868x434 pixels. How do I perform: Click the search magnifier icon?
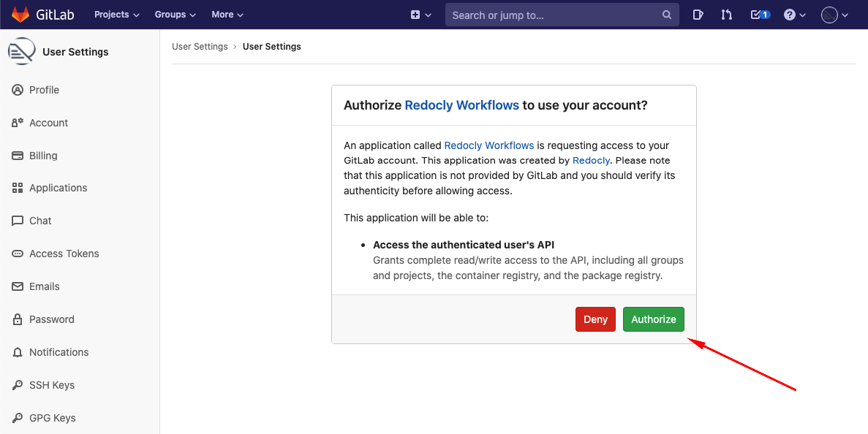tap(666, 15)
